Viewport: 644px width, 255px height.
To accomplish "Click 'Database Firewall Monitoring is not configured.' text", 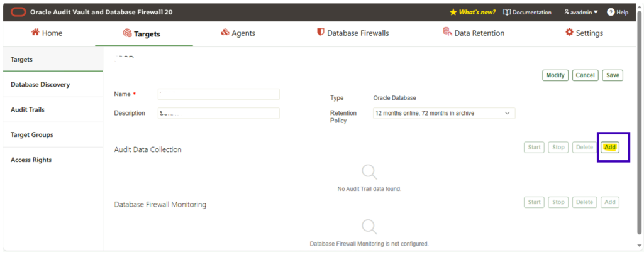I will click(369, 244).
